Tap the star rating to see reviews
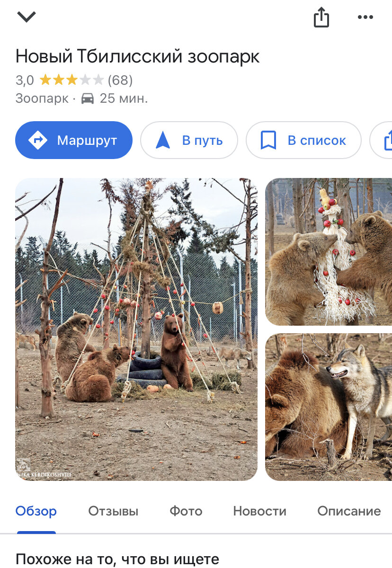The height and width of the screenshot is (568, 392). click(72, 80)
